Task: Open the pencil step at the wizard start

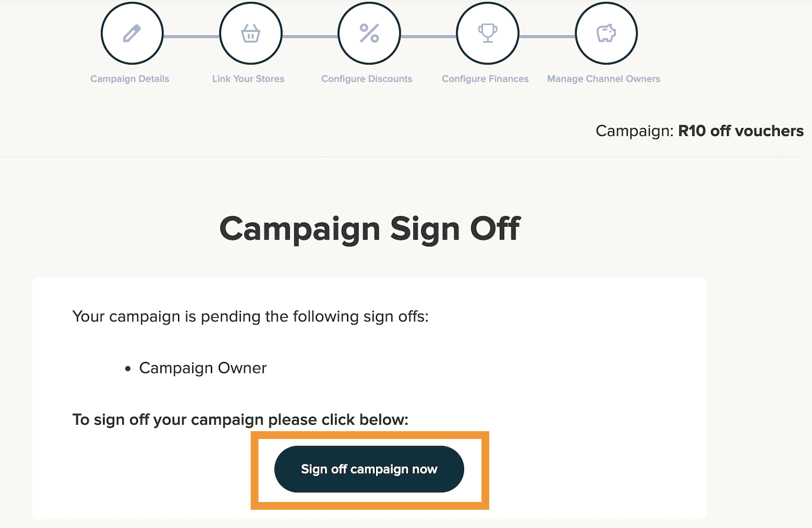Action: click(132, 33)
